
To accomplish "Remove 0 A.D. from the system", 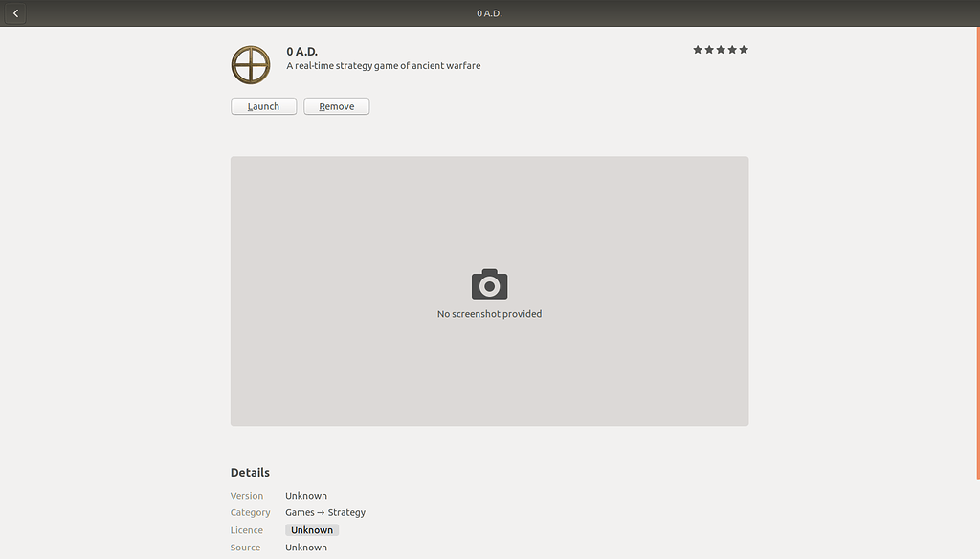I will coord(336,106).
